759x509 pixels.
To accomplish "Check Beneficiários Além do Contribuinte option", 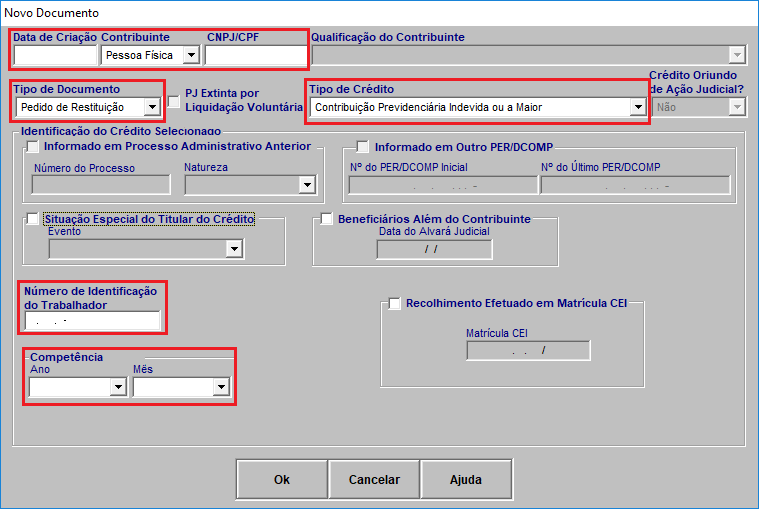I will 326,219.
